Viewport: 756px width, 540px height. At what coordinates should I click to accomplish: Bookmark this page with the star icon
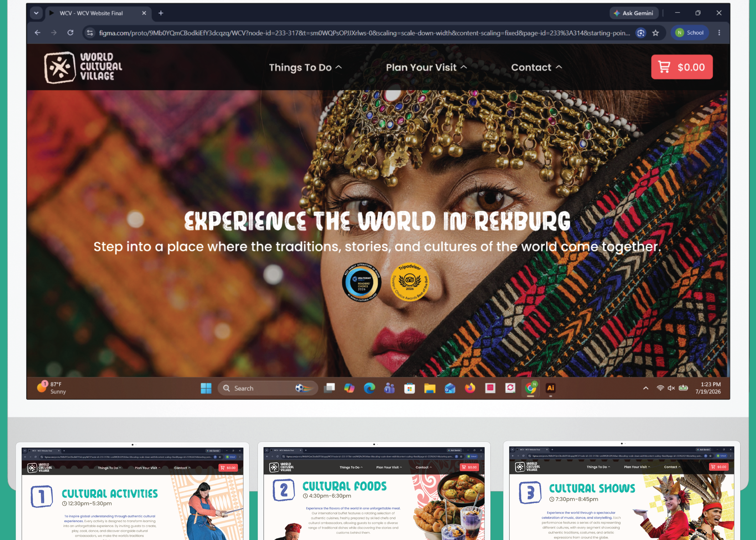point(656,33)
